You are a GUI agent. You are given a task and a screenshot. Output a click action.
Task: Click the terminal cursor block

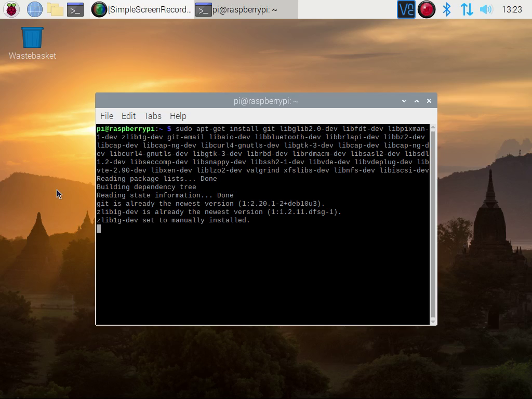(99, 229)
